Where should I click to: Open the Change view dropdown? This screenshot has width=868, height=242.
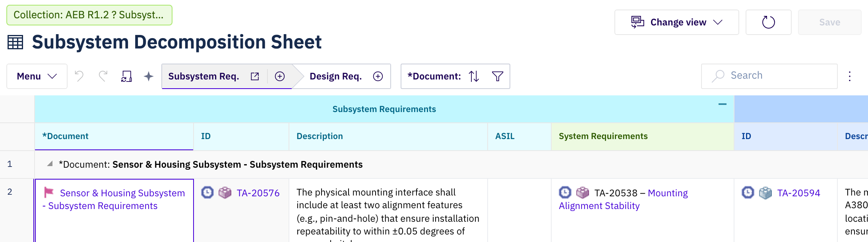click(676, 22)
